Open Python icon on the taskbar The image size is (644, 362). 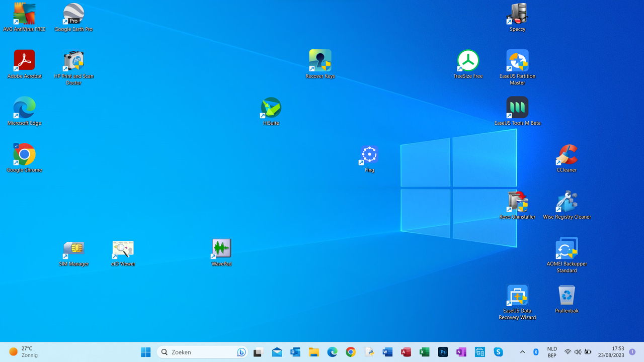369,352
